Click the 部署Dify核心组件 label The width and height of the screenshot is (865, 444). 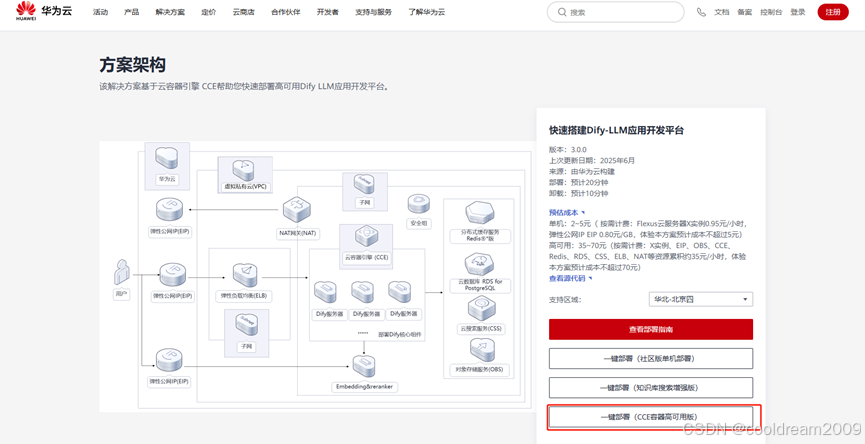point(399,334)
